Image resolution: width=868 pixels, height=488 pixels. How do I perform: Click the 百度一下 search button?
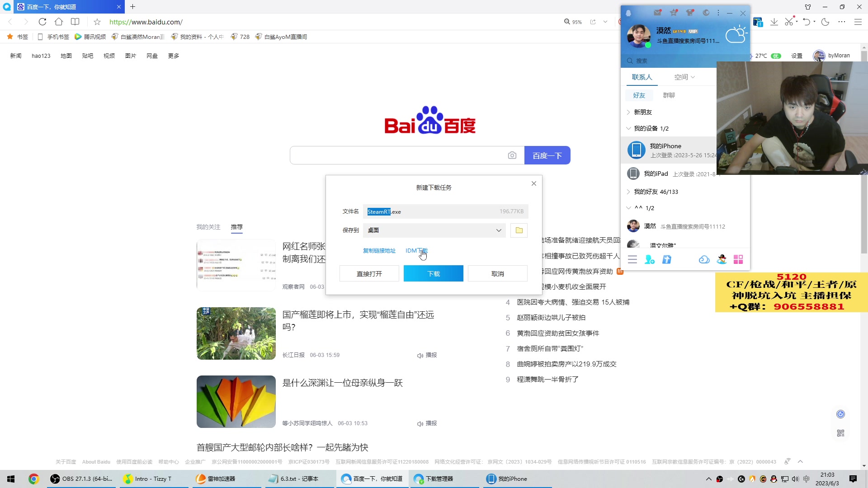547,155
